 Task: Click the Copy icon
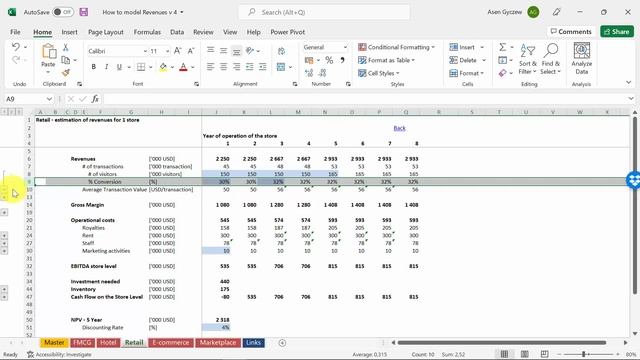point(65,60)
